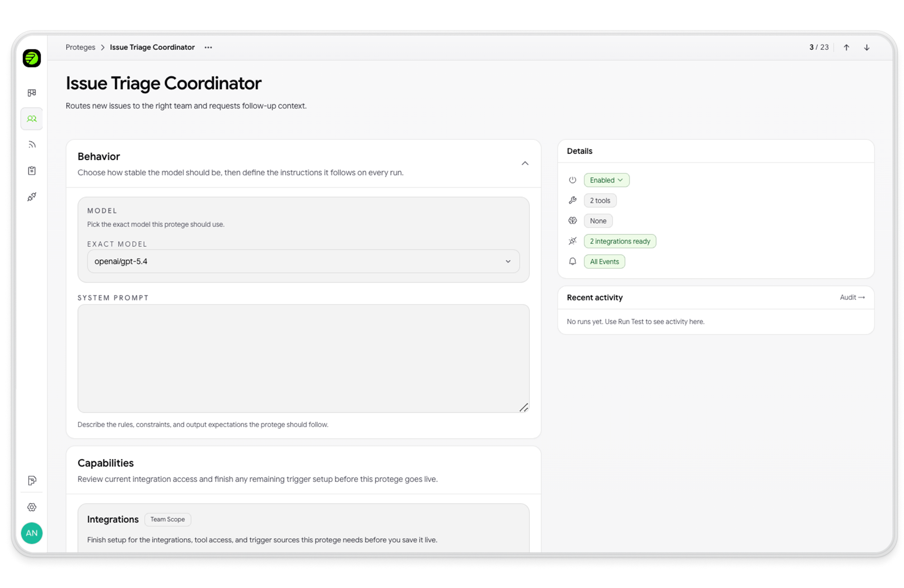
Task: Click the wrench tools icon in Details
Action: pos(573,200)
